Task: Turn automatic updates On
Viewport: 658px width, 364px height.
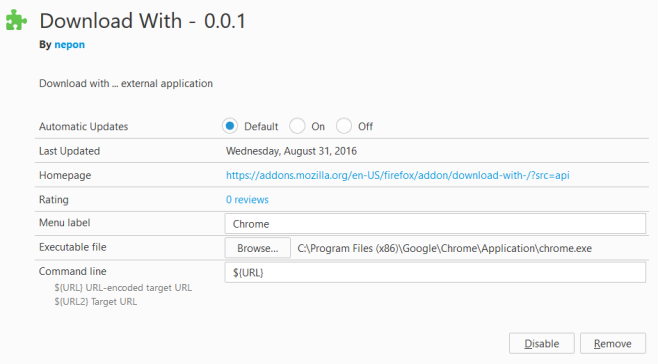Action: coord(297,126)
